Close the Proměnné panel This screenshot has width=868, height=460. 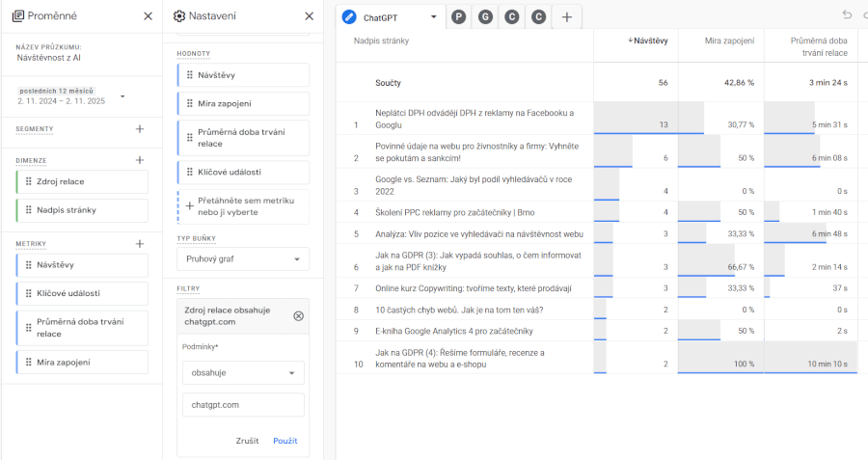(x=148, y=16)
